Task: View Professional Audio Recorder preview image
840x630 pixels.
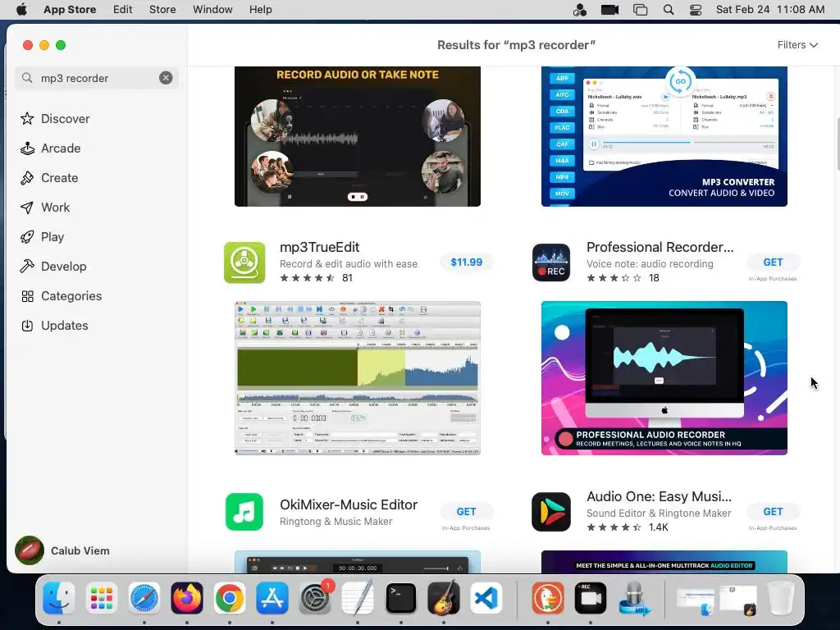Action: pyautogui.click(x=664, y=377)
